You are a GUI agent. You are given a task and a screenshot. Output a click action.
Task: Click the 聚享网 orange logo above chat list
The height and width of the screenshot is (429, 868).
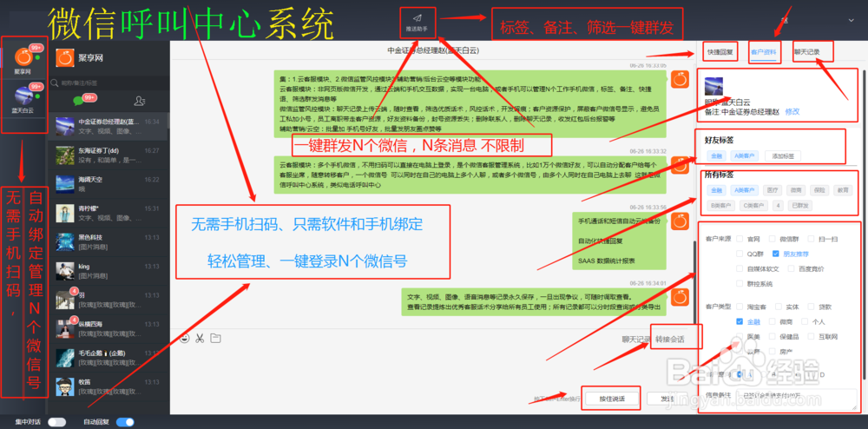pos(65,57)
